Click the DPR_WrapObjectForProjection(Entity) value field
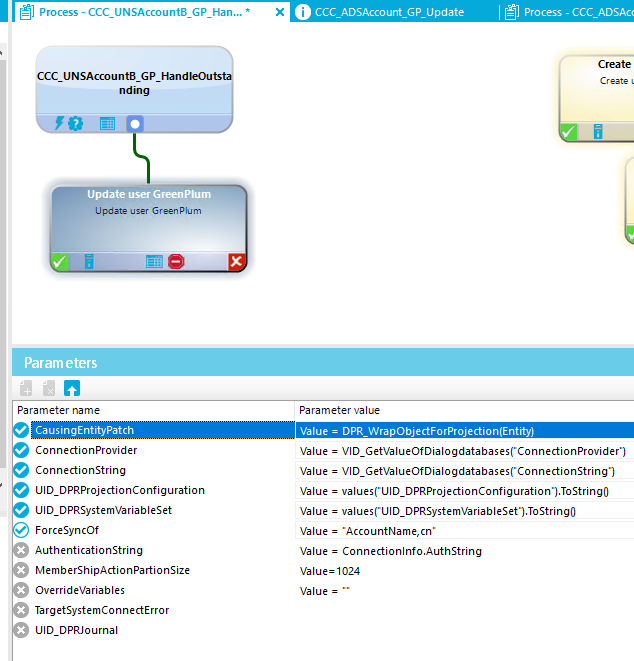The height and width of the screenshot is (661, 634). 465,431
